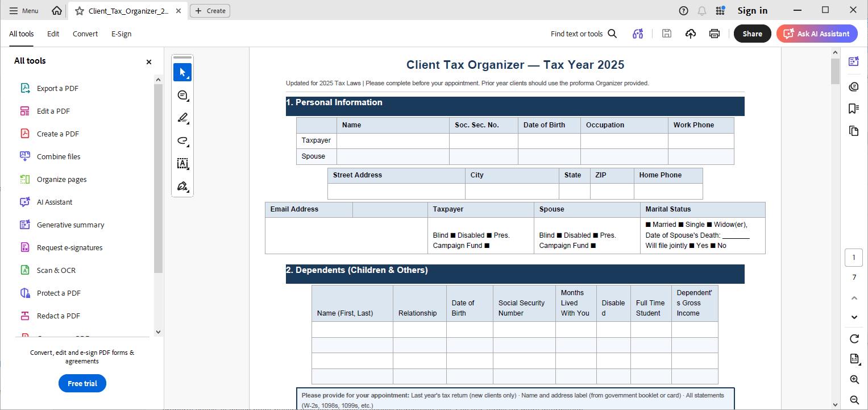
Task: Choose the Select arrow tool
Action: pos(182,72)
